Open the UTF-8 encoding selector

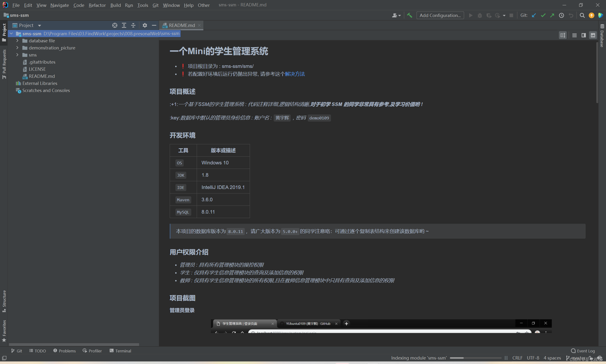(533, 358)
